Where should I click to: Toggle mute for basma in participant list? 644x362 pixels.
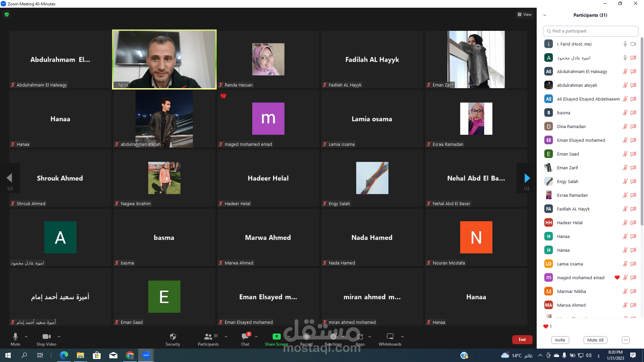tap(625, 113)
